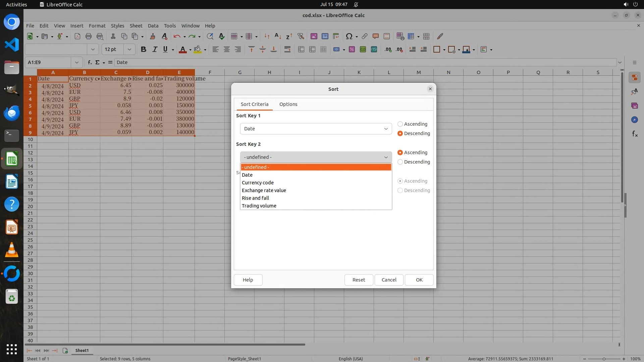This screenshot has height=362, width=644.
Task: Select Ascending for Sort Key 1
Action: click(400, 124)
